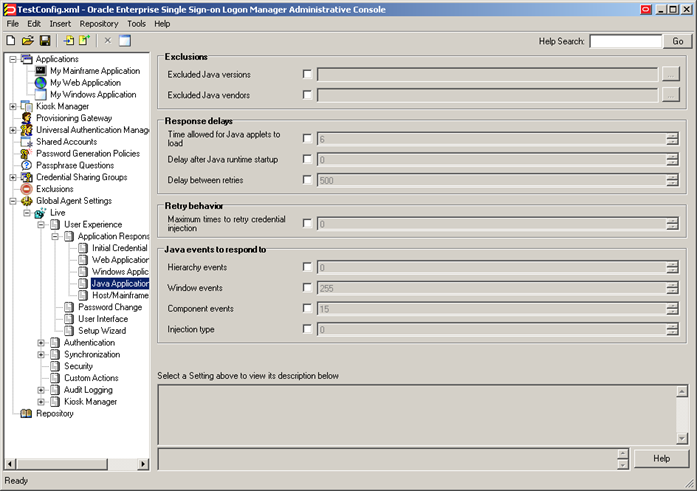Click the Repository book icon
Screen dimensions: 697x491
[x=27, y=414]
